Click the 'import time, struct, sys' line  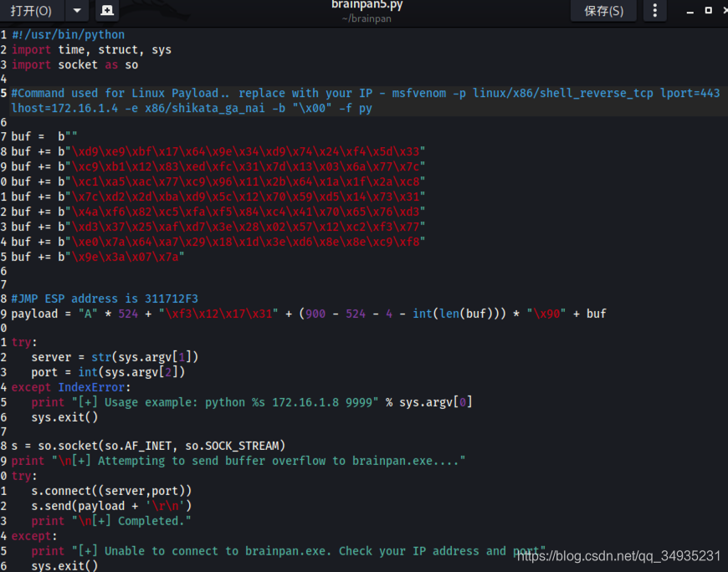point(91,49)
